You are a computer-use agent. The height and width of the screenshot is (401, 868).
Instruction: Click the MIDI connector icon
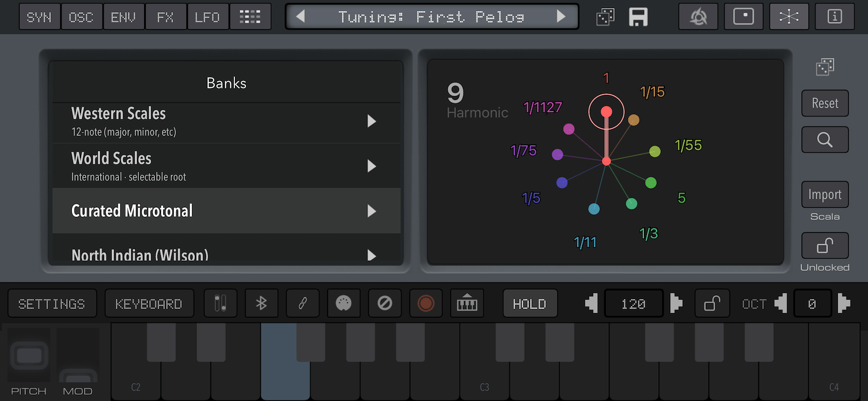[x=344, y=304]
